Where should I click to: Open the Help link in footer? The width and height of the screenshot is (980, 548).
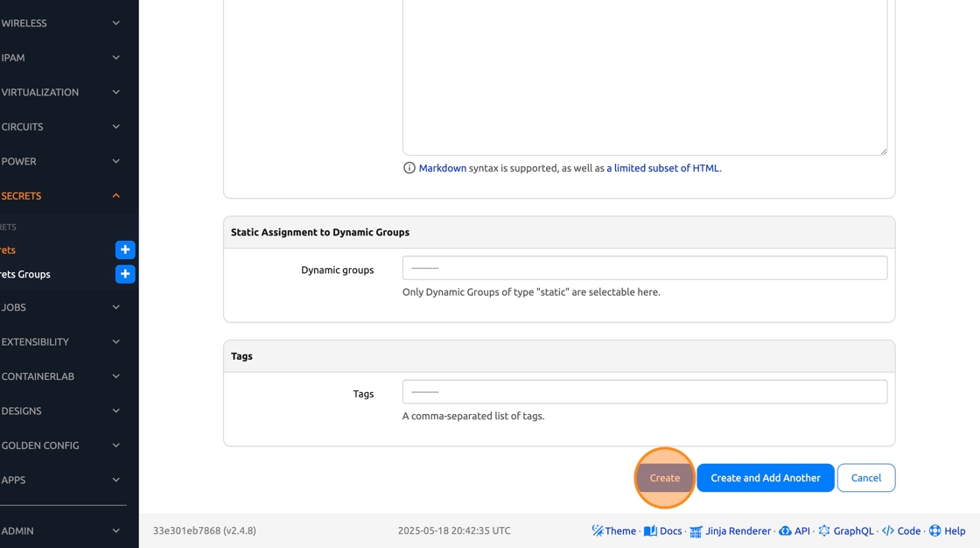click(x=947, y=530)
